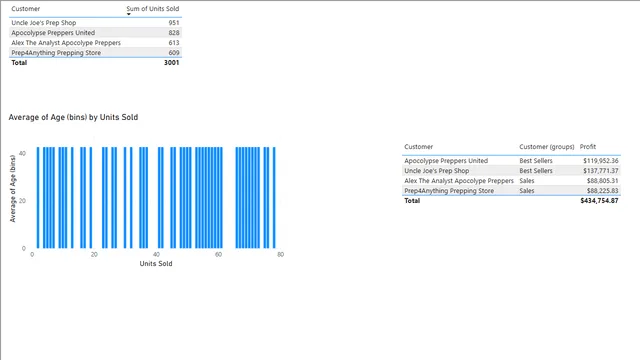Select Prep4Anything Prepping Store in profit table
The width and height of the screenshot is (640, 360).
[449, 191]
